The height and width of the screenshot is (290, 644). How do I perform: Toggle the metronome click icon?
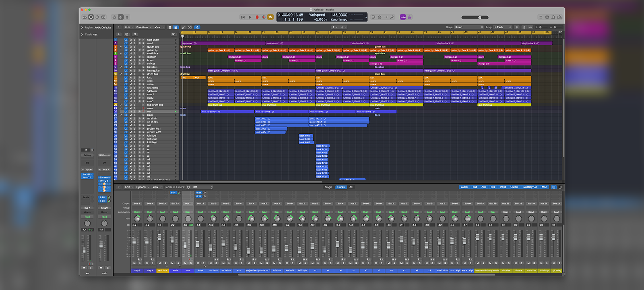[409, 17]
